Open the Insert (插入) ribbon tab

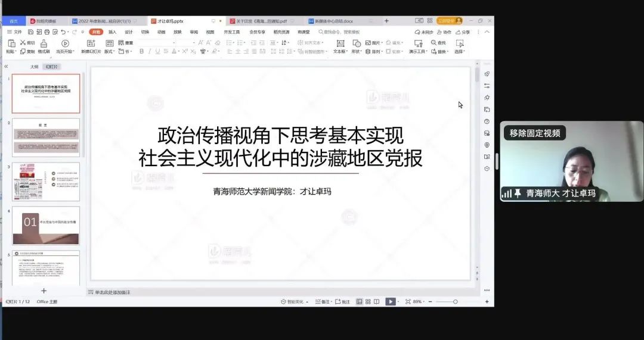(x=112, y=32)
